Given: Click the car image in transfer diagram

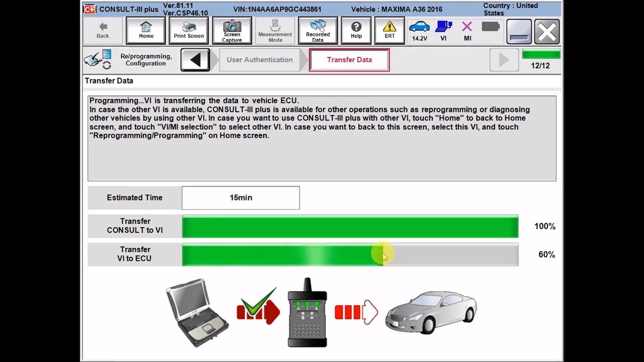Looking at the screenshot, I should [x=431, y=312].
